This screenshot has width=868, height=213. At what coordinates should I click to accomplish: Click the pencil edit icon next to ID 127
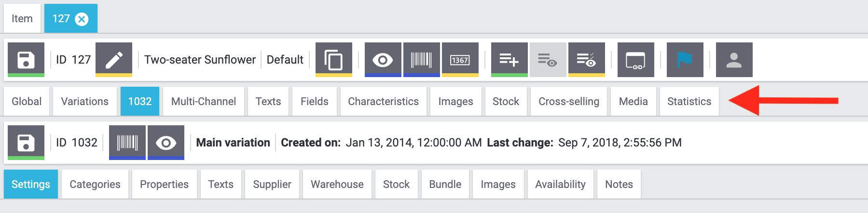[x=114, y=60]
